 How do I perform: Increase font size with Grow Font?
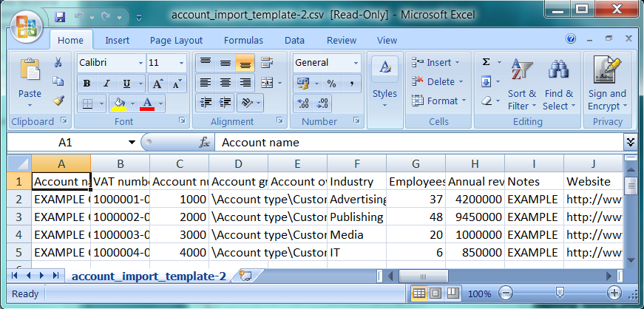click(x=157, y=84)
